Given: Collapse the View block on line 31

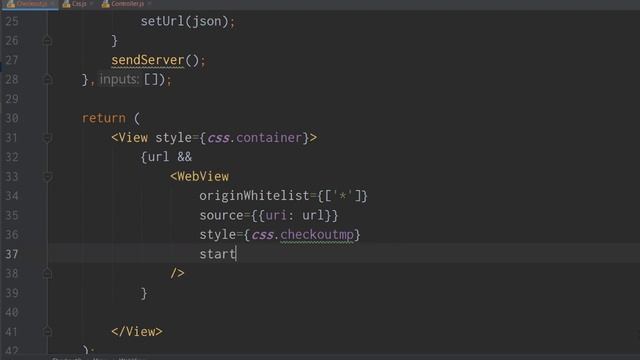Looking at the screenshot, I should [47, 138].
